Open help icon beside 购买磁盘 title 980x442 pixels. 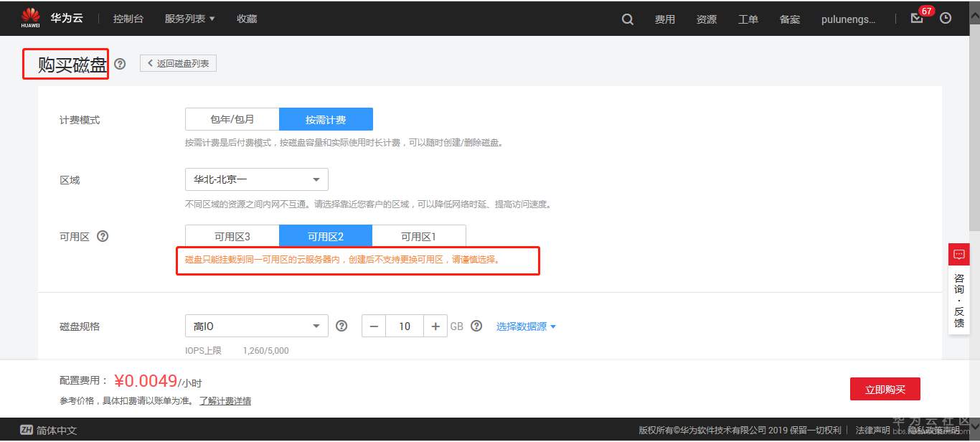pos(120,63)
